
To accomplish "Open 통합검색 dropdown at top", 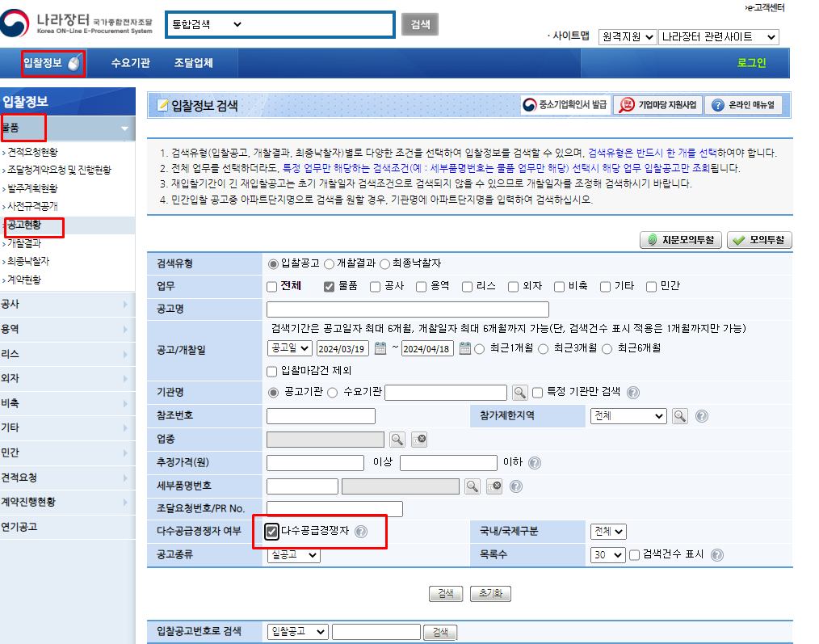I will pyautogui.click(x=207, y=24).
